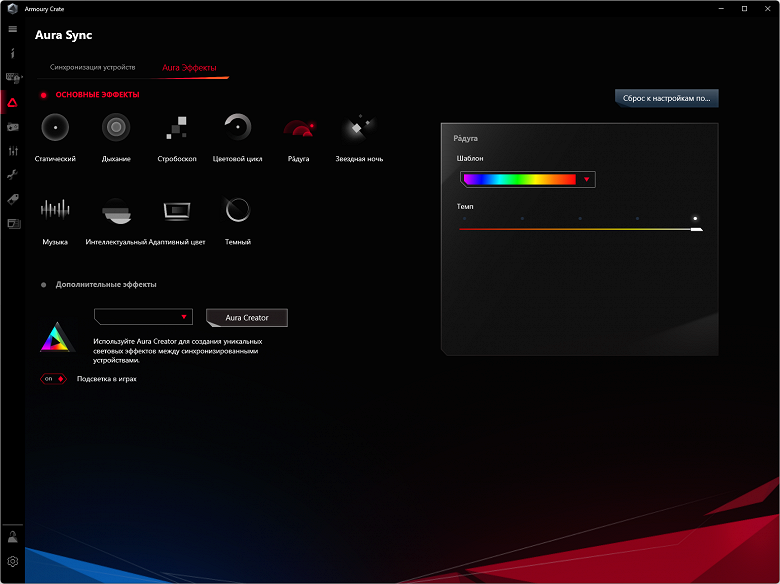Open the Featured deals tag sidebar icon
Image resolution: width=780 pixels, height=584 pixels.
point(13,199)
